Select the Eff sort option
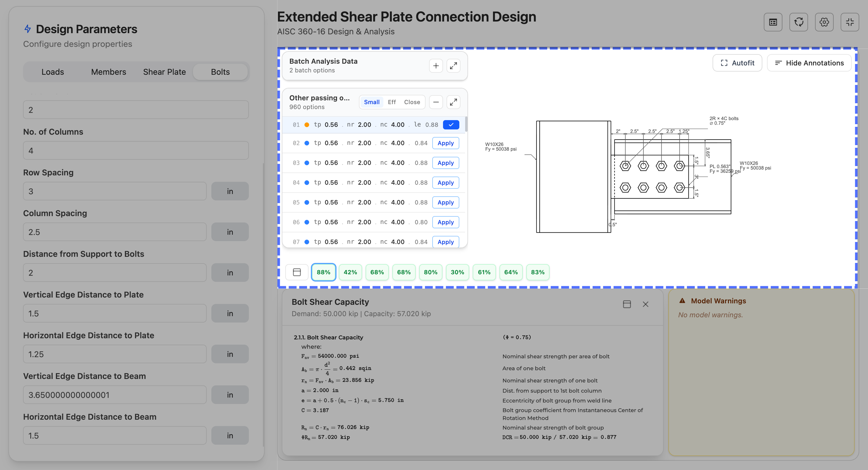868x470 pixels. point(392,102)
